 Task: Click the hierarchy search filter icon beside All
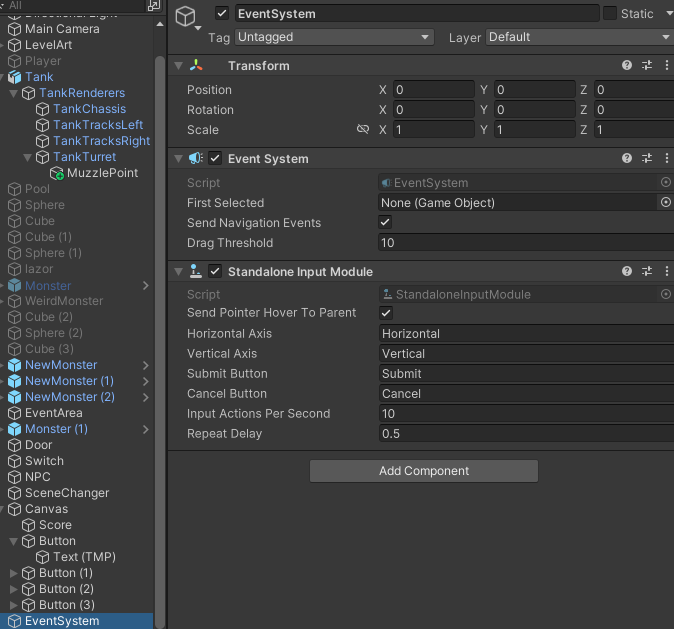pyautogui.click(x=153, y=5)
